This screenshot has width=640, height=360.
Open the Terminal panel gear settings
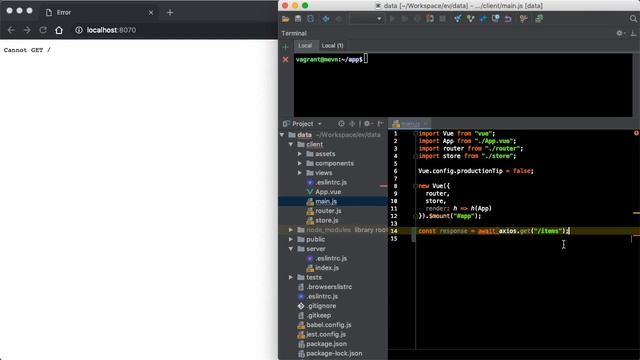pyautogui.click(x=620, y=33)
